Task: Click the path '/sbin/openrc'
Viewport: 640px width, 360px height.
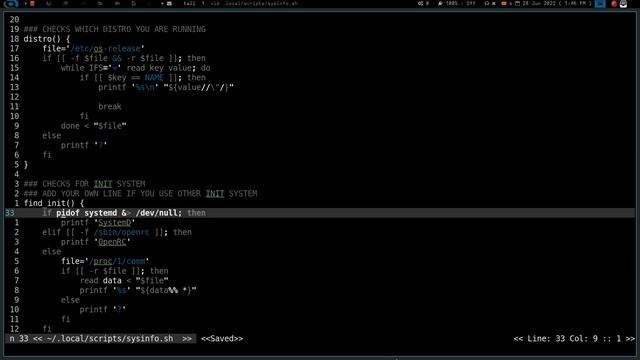Action: click(x=122, y=232)
